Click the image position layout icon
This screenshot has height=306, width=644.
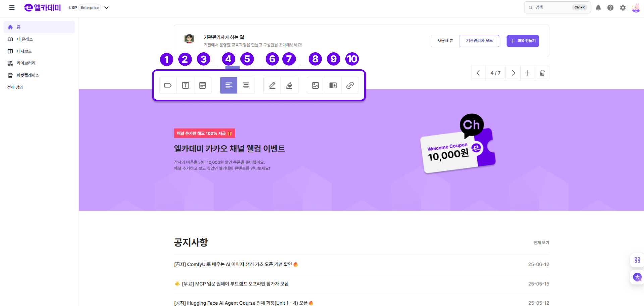[333, 85]
